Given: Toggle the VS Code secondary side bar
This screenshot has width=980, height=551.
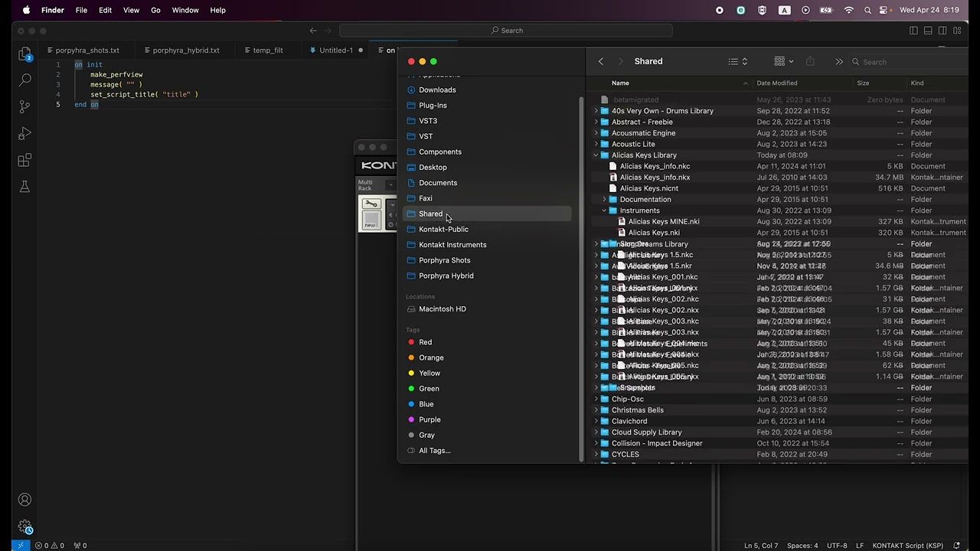Looking at the screenshot, I should click(x=943, y=31).
